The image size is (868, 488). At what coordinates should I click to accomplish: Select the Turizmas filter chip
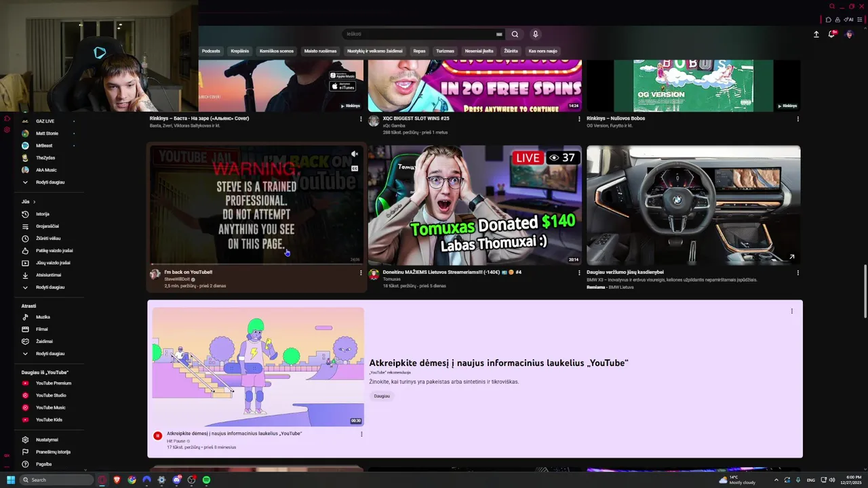pos(445,51)
